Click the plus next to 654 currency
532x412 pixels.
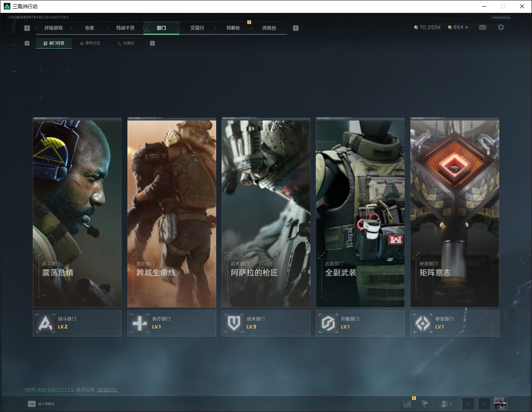[x=466, y=27]
